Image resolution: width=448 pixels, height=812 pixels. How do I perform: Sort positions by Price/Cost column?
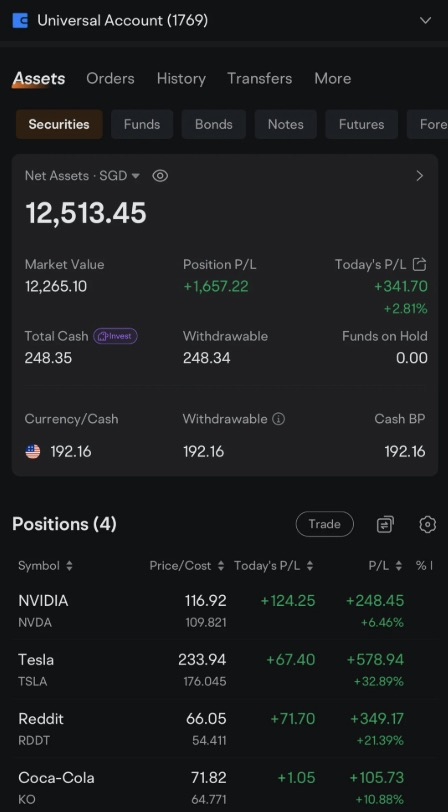(x=186, y=566)
